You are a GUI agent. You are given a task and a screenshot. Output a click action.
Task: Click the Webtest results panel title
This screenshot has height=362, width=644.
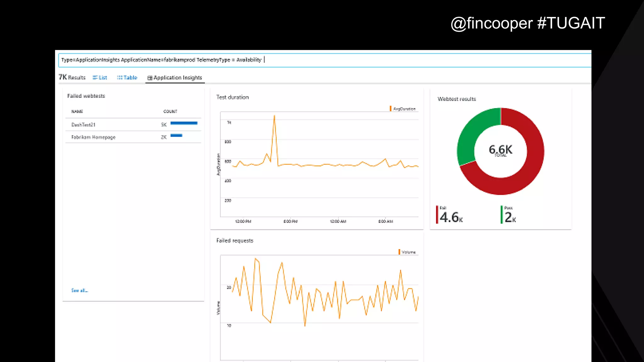tap(457, 99)
